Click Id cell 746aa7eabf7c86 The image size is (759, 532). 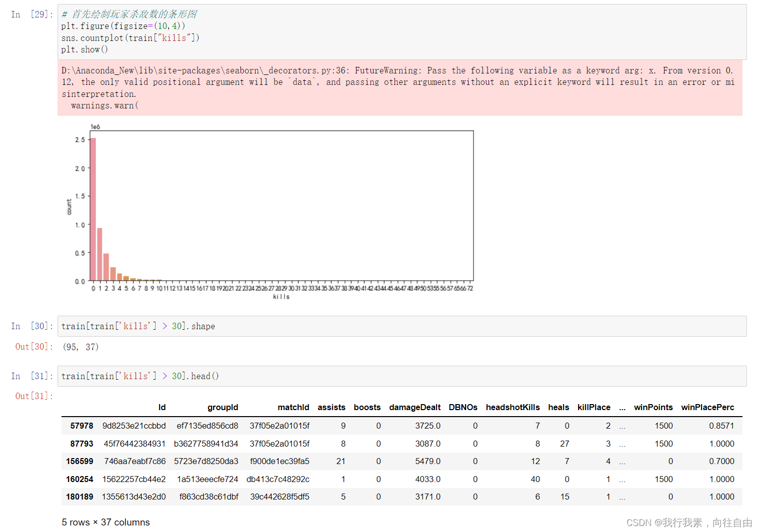pos(135,462)
